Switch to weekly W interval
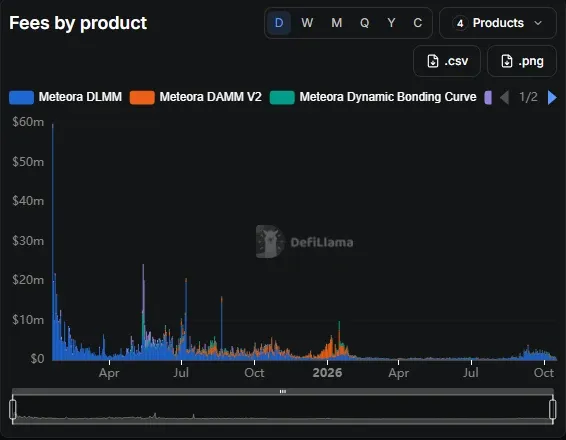This screenshot has width=566, height=440. (307, 23)
